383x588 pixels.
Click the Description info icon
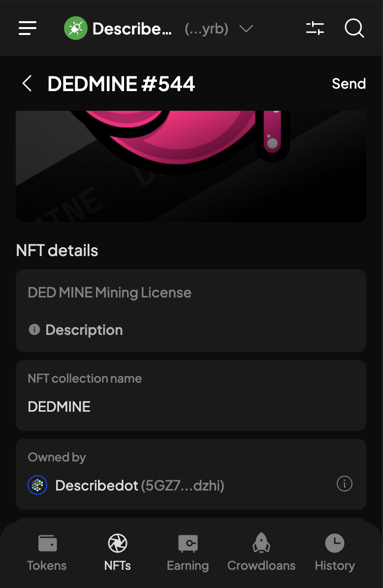(34, 329)
